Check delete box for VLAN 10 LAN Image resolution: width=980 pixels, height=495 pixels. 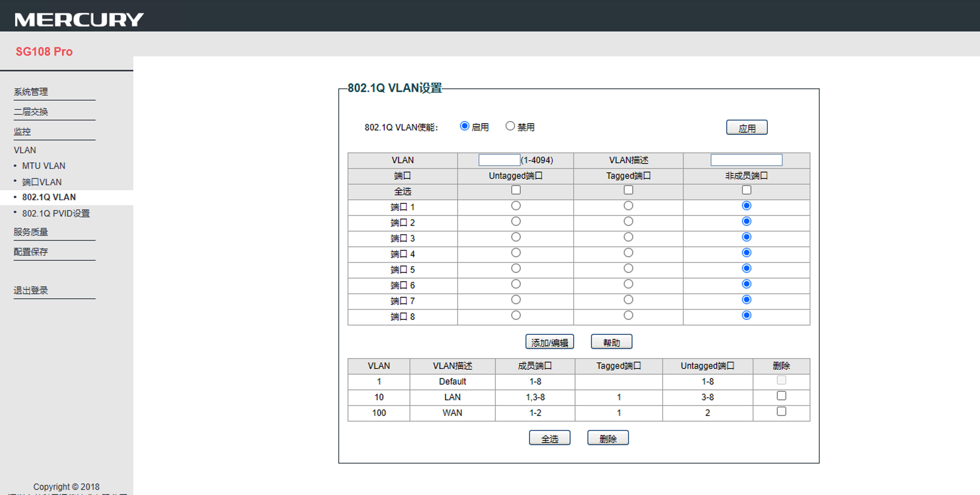pos(781,396)
